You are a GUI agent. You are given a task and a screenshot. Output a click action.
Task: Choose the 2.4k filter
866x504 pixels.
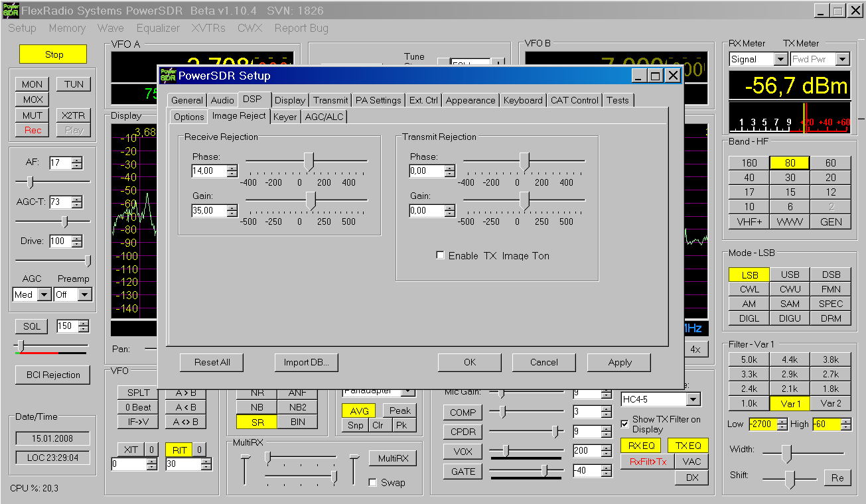click(749, 389)
